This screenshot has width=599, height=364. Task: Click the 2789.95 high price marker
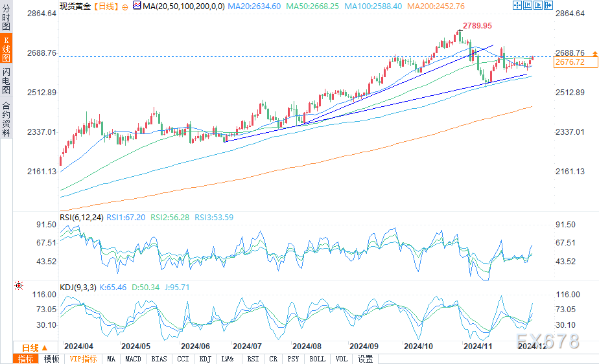point(477,26)
